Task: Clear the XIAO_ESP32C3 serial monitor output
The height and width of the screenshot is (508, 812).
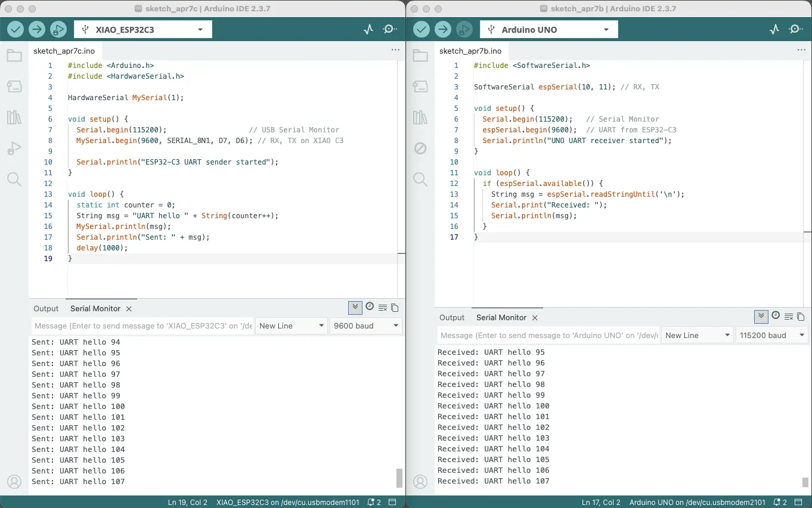Action: click(383, 308)
